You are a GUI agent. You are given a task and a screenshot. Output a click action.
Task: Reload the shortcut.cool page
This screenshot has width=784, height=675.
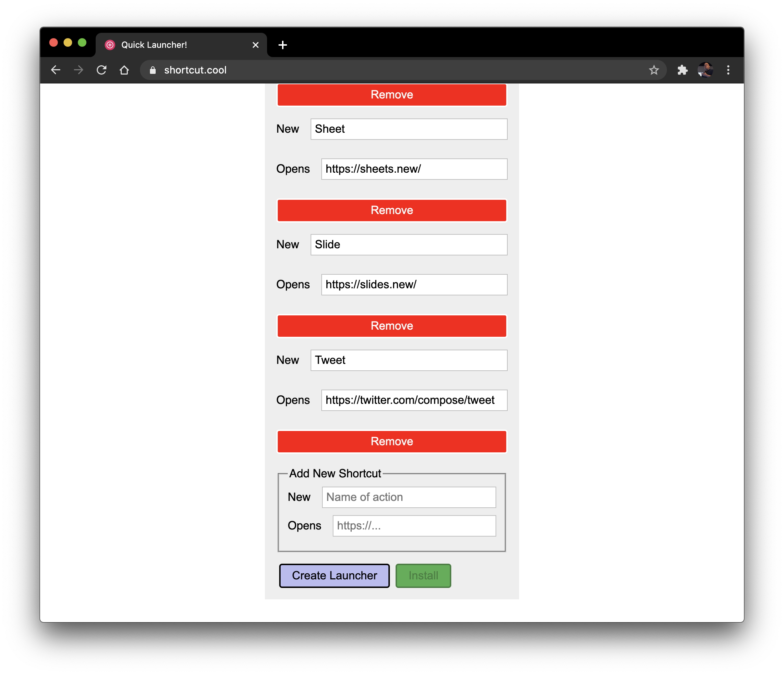[x=101, y=70]
